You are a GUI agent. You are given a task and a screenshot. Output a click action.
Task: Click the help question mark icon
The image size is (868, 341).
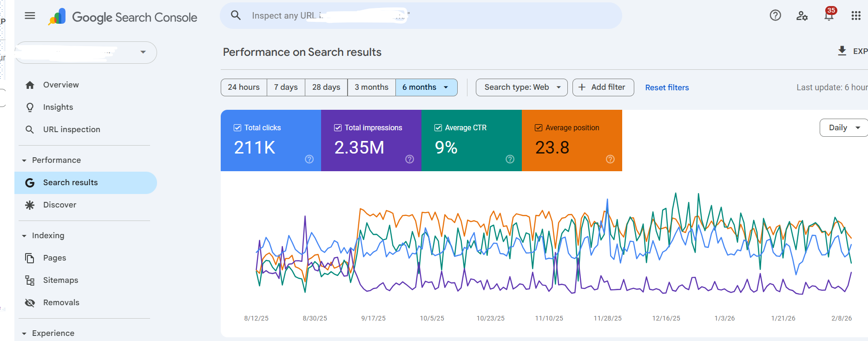pos(775,16)
